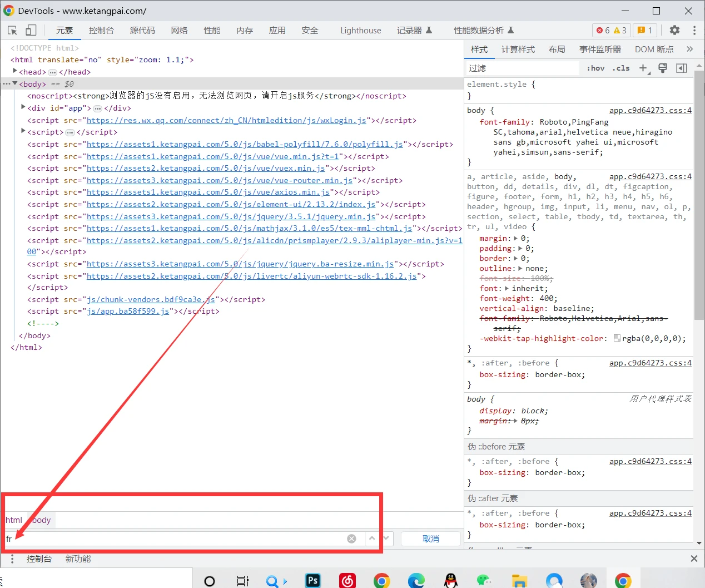Toggle the :hov element state panel
The image size is (705, 588).
pos(595,68)
